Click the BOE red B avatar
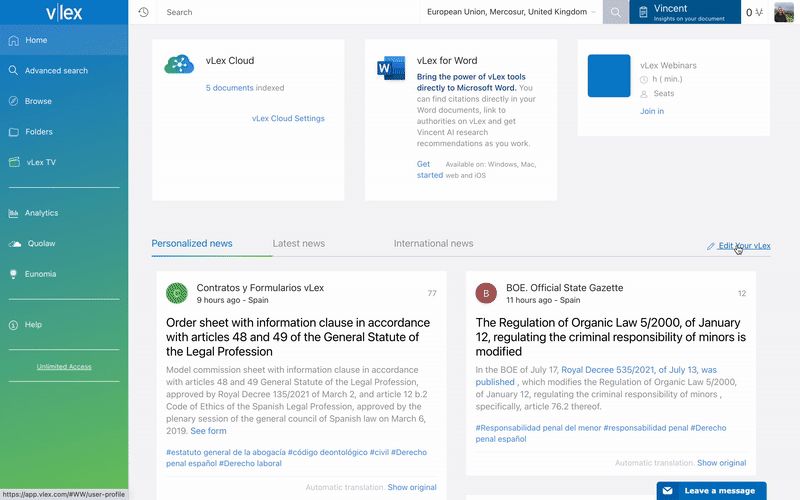Image resolution: width=800 pixels, height=500 pixels. (x=486, y=293)
